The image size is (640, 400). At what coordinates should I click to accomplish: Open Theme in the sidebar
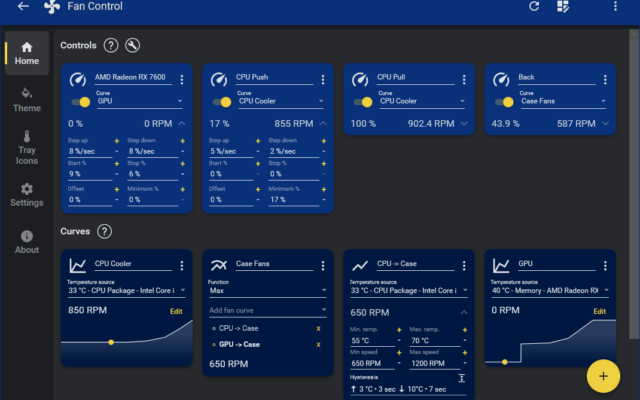click(27, 100)
